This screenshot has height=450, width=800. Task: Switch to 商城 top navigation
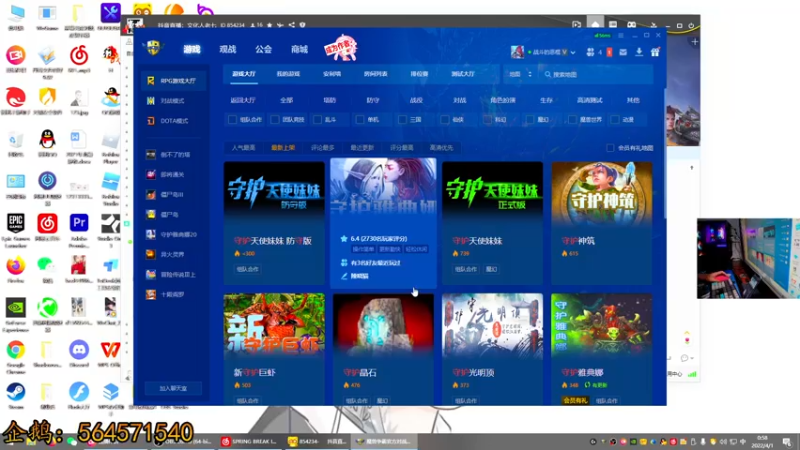pyautogui.click(x=299, y=49)
